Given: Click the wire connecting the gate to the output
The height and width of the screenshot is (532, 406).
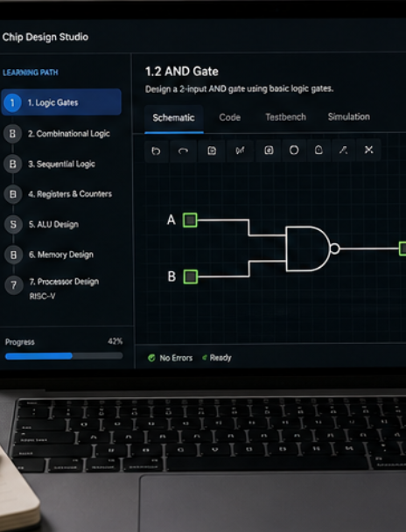Looking at the screenshot, I should pos(369,248).
